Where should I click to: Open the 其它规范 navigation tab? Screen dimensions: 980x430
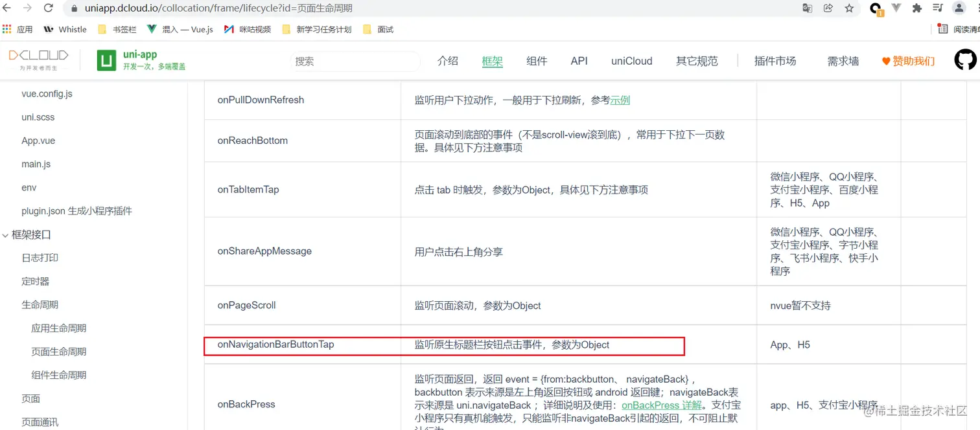click(697, 61)
